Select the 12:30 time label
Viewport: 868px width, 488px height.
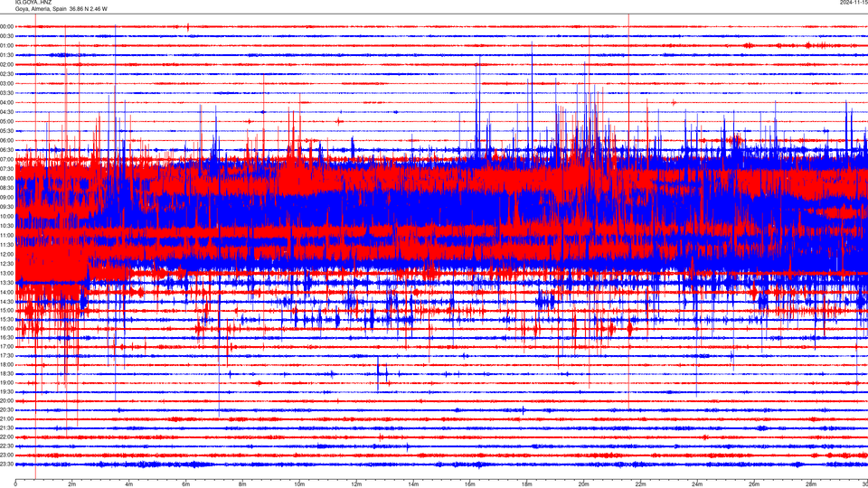[6, 264]
